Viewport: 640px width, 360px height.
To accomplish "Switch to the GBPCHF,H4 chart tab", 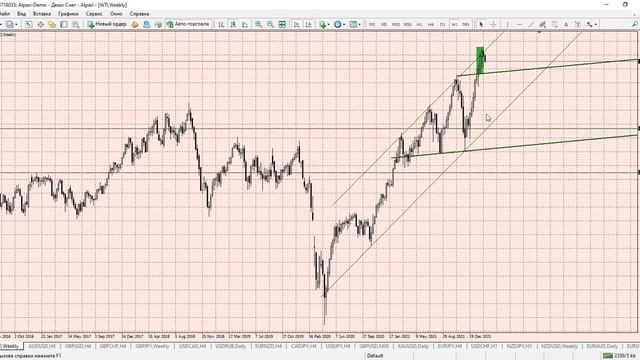I will point(113,346).
